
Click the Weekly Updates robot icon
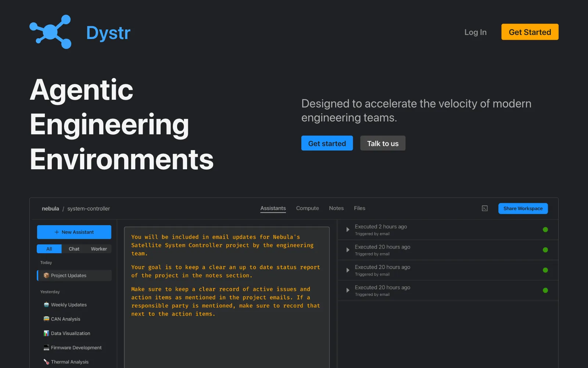pyautogui.click(x=46, y=305)
